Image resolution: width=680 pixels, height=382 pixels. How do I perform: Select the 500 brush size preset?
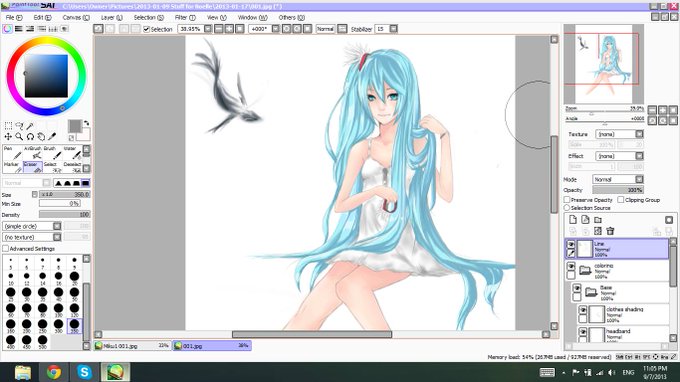[x=42, y=341]
